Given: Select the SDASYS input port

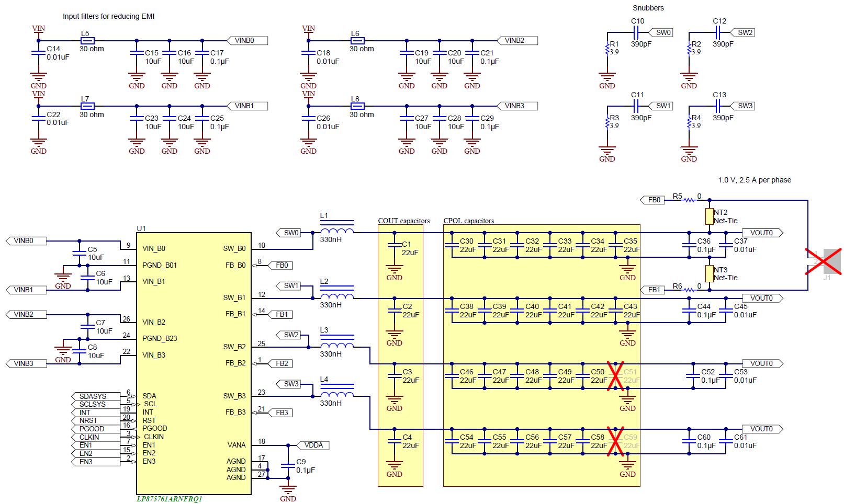Looking at the screenshot, I should (96, 396).
